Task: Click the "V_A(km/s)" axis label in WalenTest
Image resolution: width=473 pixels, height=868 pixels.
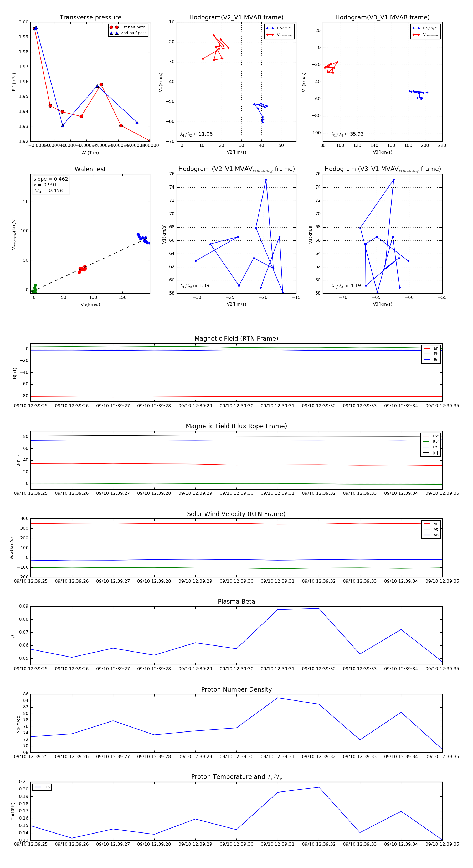Action: pyautogui.click(x=90, y=305)
